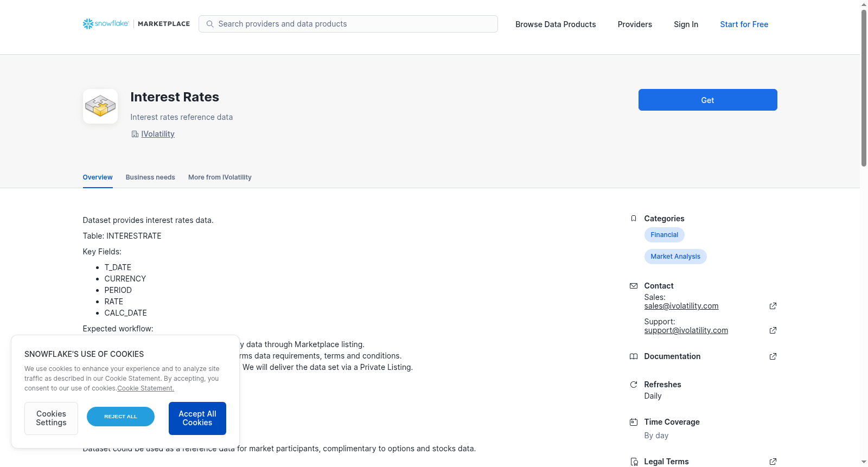Select the Overview tab
The width and height of the screenshot is (868, 467).
pos(98,177)
